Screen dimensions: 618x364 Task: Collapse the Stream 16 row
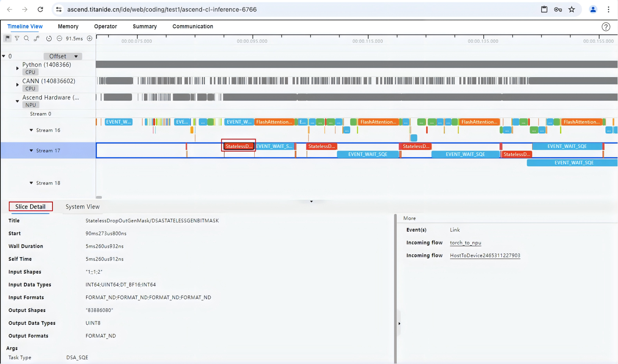tap(31, 130)
